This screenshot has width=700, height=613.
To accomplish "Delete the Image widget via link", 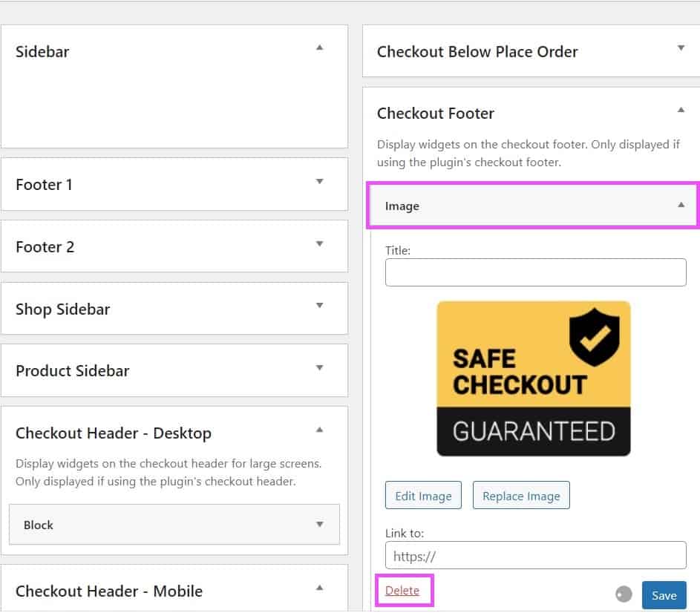I will pyautogui.click(x=402, y=591).
